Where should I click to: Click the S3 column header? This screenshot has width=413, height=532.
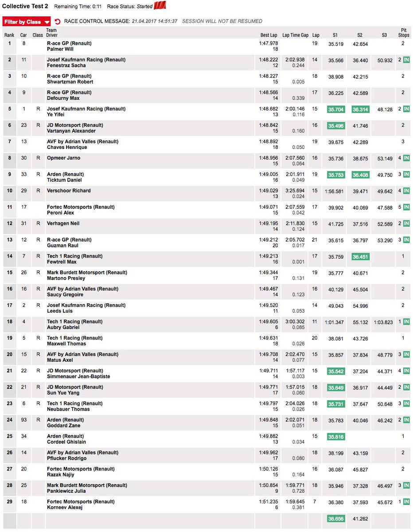coord(384,35)
